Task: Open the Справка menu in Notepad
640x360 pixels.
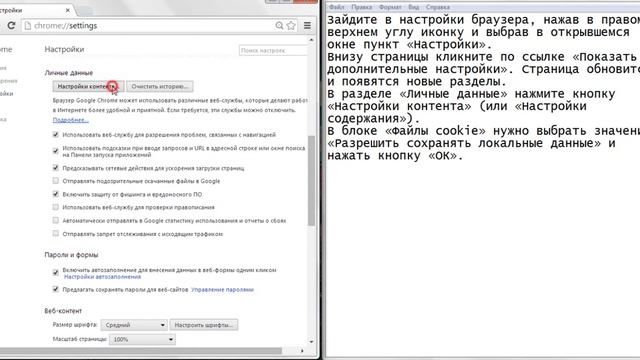Action: point(438,7)
